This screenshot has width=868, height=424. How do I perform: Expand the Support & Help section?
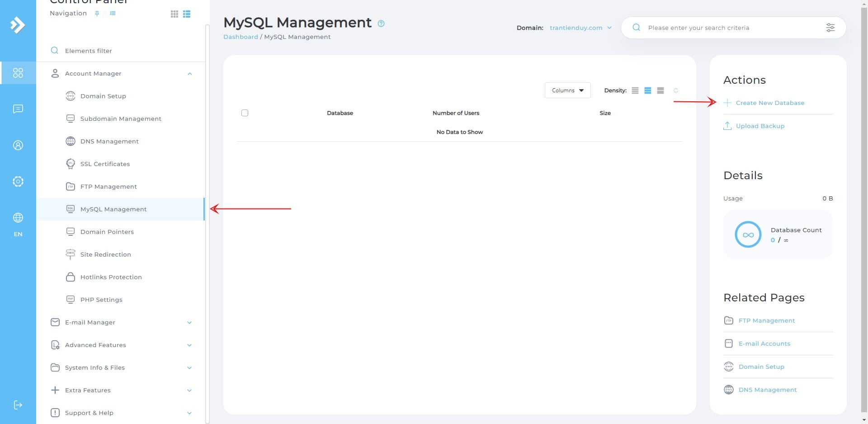[121, 413]
